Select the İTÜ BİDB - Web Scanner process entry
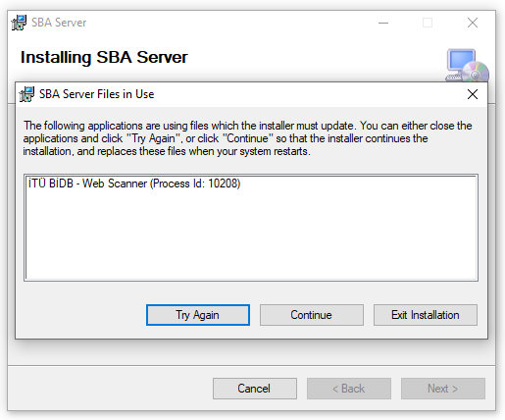The image size is (505, 420). 134,184
